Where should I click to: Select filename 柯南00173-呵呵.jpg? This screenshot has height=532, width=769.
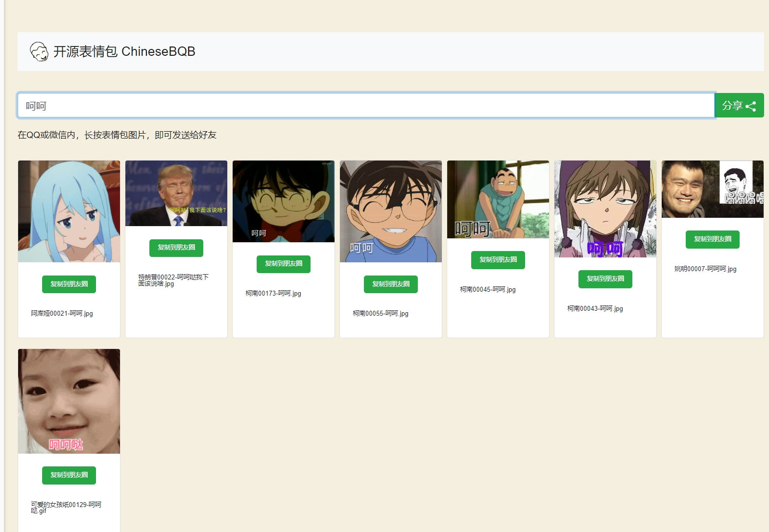click(x=273, y=294)
